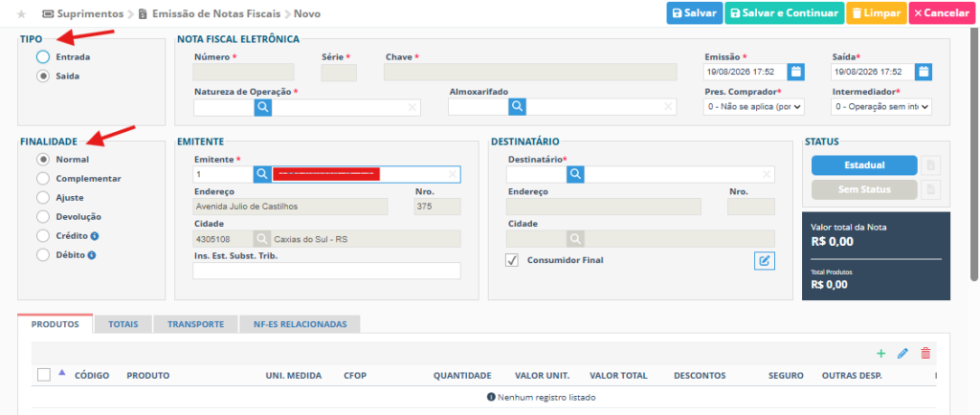Click Débito info icon
980x415 pixels.
91,255
